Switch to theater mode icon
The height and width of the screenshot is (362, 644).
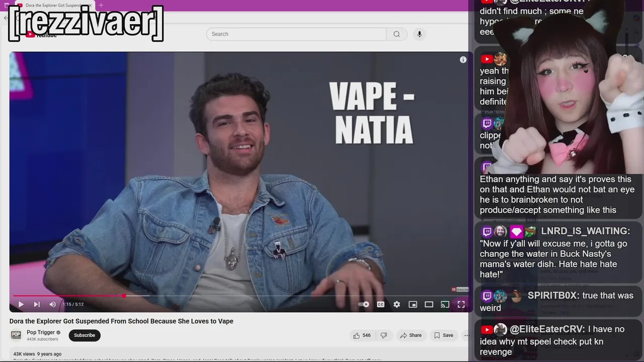click(x=429, y=304)
